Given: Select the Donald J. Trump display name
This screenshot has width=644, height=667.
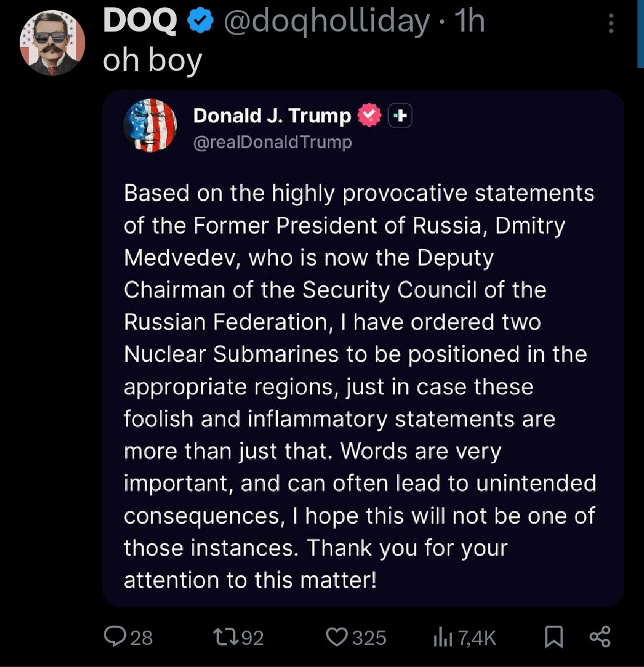Looking at the screenshot, I should [272, 115].
